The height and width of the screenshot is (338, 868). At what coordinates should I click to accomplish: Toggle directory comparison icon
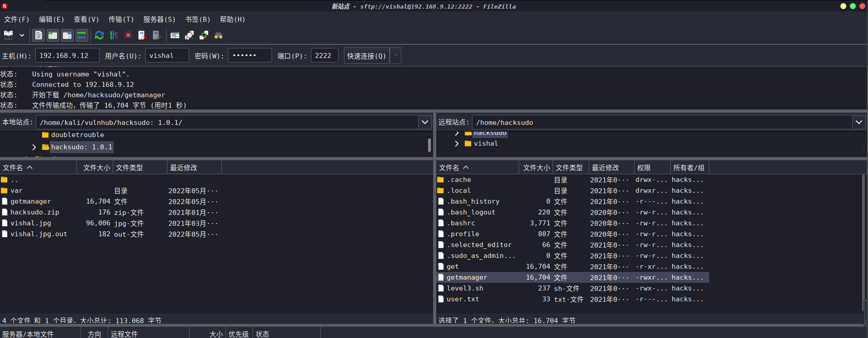pyautogui.click(x=189, y=35)
